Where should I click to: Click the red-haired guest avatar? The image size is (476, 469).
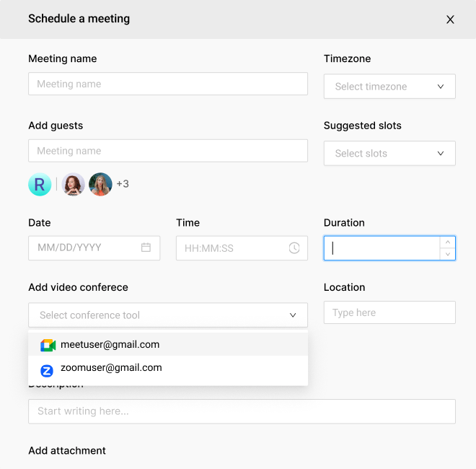click(x=73, y=185)
